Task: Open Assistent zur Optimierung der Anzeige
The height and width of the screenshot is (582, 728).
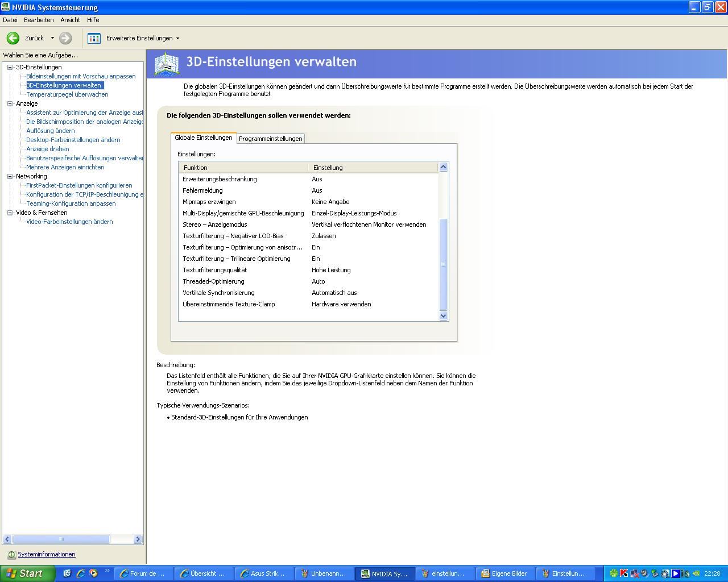Action: pyautogui.click(x=85, y=113)
